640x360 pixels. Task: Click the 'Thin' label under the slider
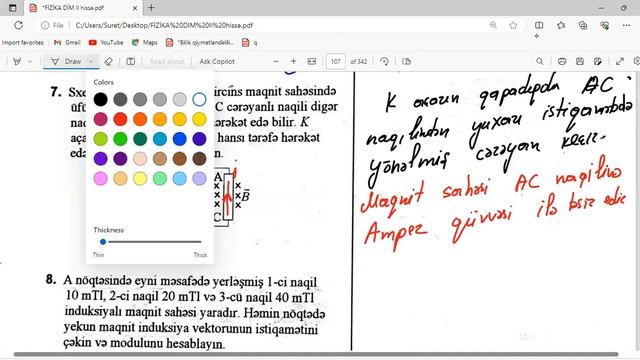(98, 255)
